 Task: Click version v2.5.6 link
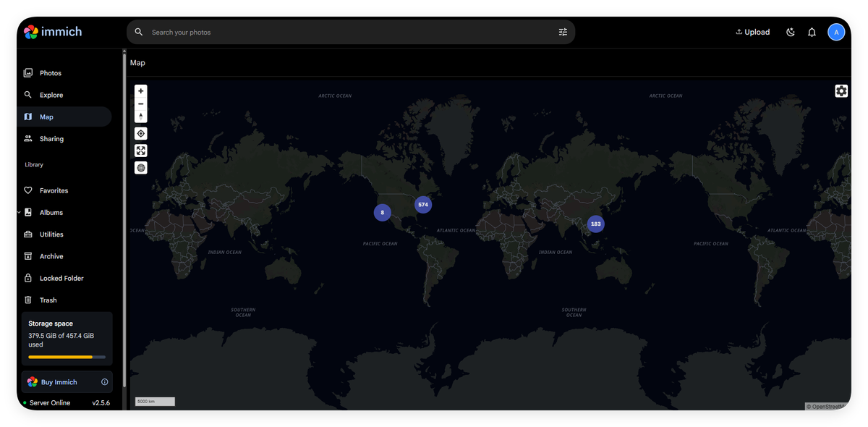(101, 402)
